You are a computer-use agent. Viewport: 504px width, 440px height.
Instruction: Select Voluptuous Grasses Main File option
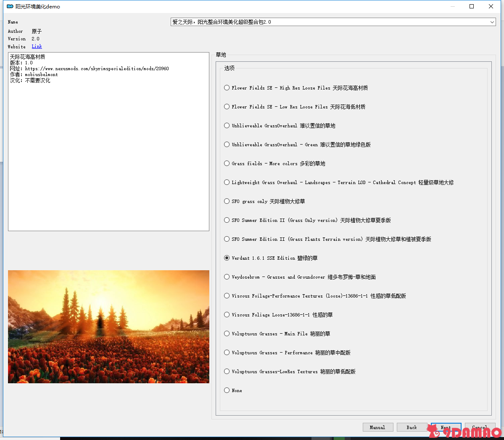coord(227,334)
